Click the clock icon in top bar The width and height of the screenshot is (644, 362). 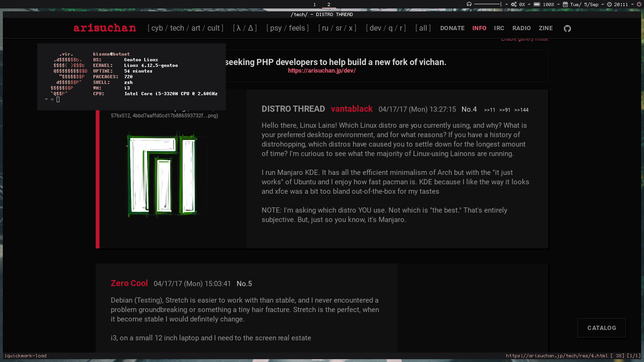(609, 4)
